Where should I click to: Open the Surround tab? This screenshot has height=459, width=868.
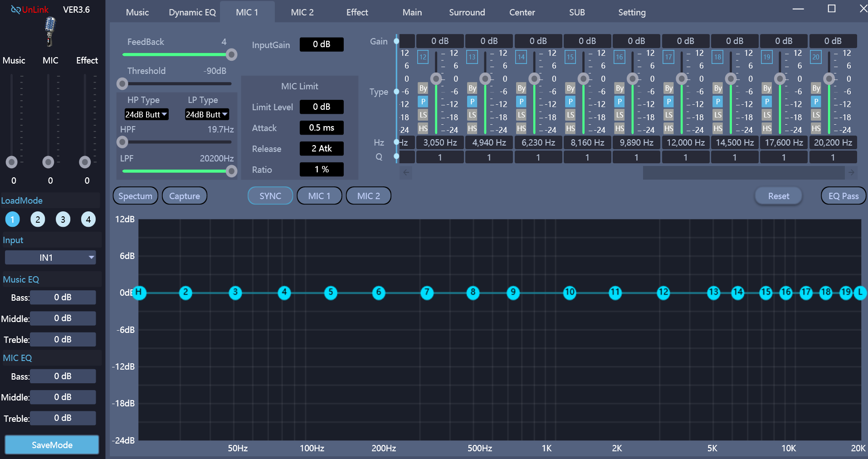(x=467, y=12)
